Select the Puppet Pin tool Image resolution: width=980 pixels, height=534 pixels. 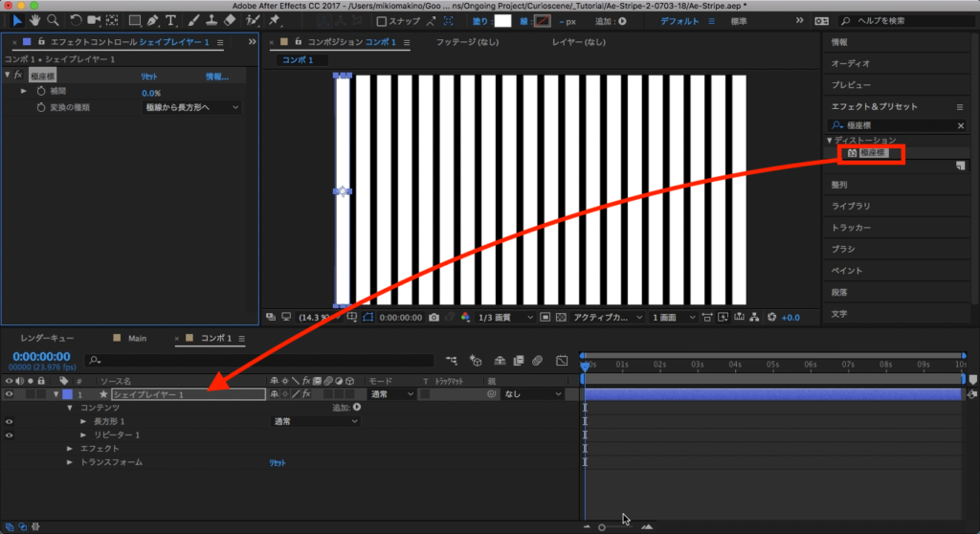click(x=275, y=20)
